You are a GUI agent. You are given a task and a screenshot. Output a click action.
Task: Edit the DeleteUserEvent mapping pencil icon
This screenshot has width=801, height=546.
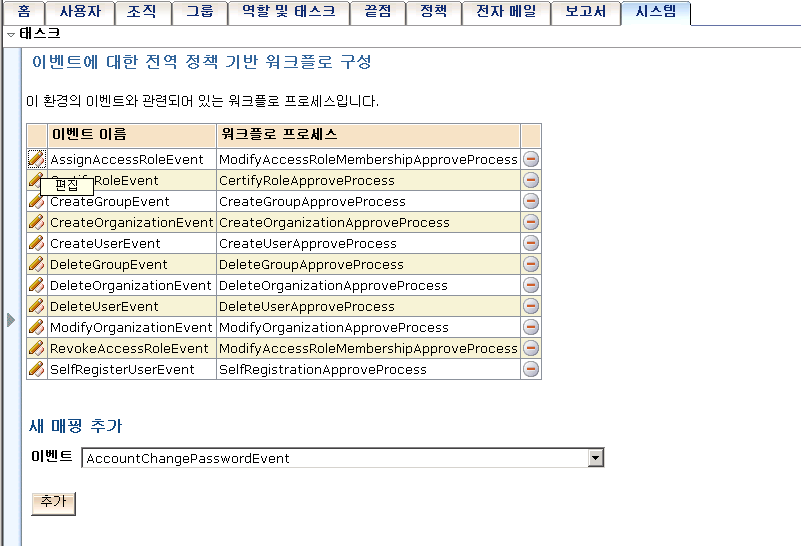[36, 305]
